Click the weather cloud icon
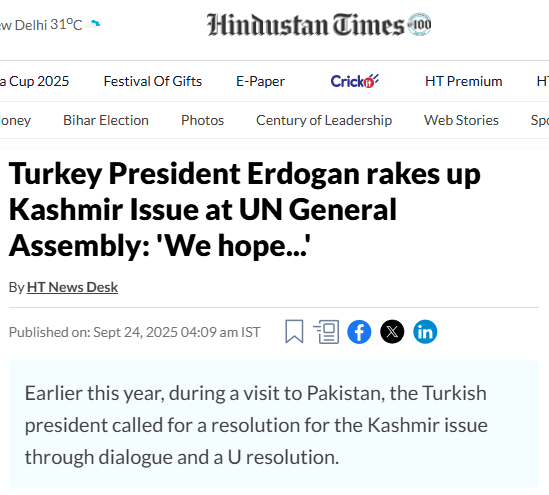This screenshot has height=495, width=549. (93, 24)
